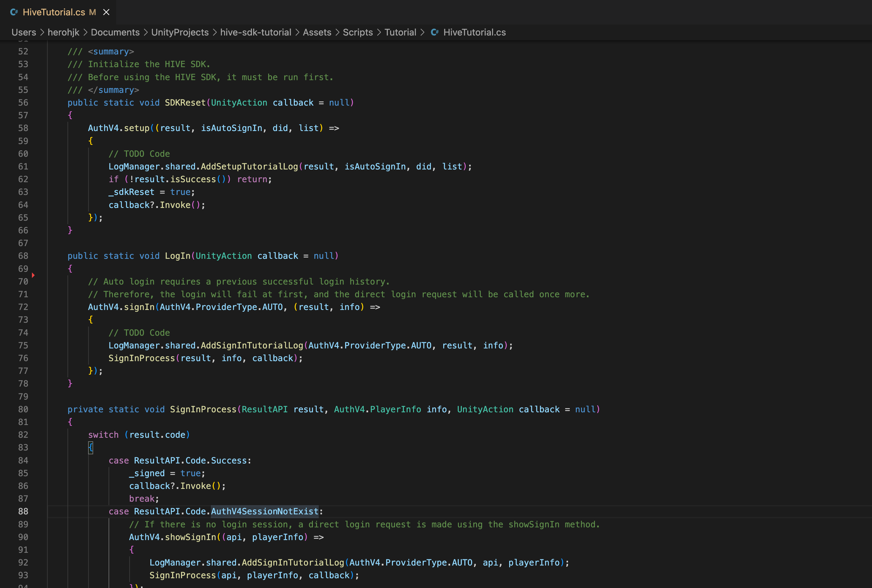The image size is (872, 588).
Task: Click AddSetupTutorialLog on line 61
Action: coord(249,167)
